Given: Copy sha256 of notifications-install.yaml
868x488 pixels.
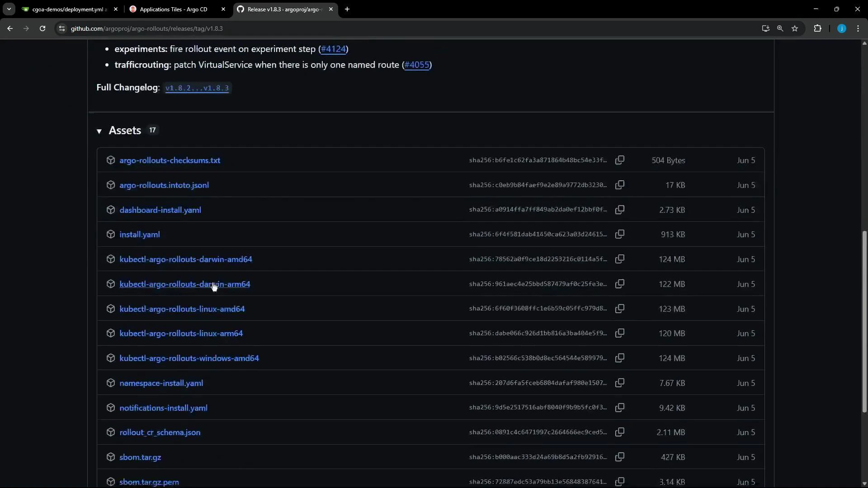Looking at the screenshot, I should click(620, 408).
